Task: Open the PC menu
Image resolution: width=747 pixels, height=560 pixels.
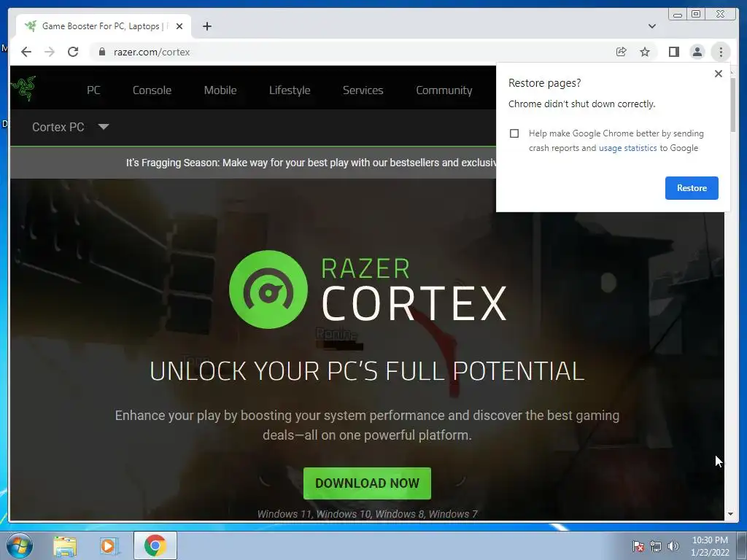Action: tap(93, 90)
